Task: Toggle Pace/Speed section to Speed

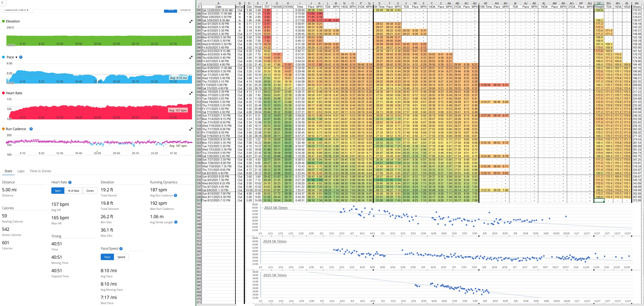Action: coord(121,257)
